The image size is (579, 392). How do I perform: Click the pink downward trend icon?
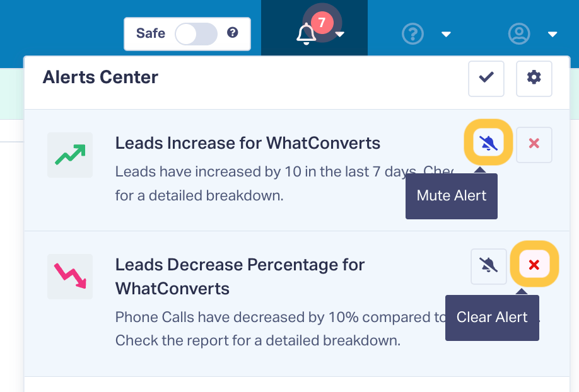tap(70, 277)
